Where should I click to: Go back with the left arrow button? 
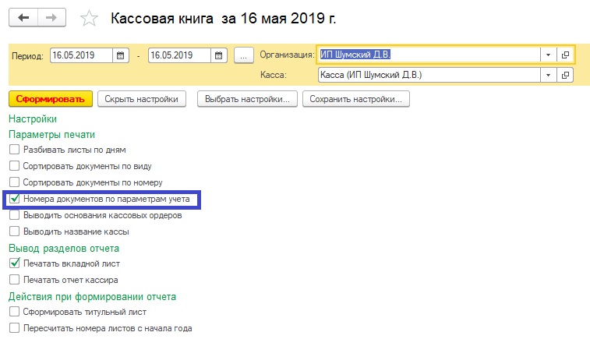pos(23,18)
